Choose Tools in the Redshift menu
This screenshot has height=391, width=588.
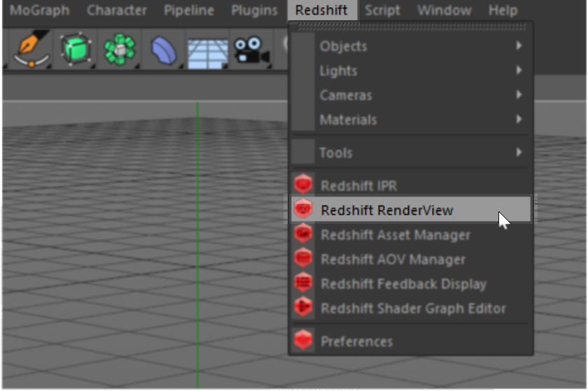[411, 152]
